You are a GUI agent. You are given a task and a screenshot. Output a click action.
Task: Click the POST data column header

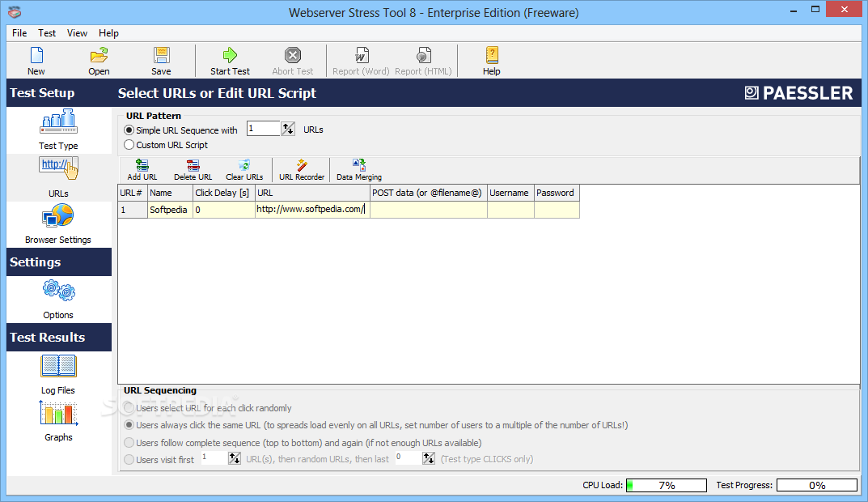point(429,193)
